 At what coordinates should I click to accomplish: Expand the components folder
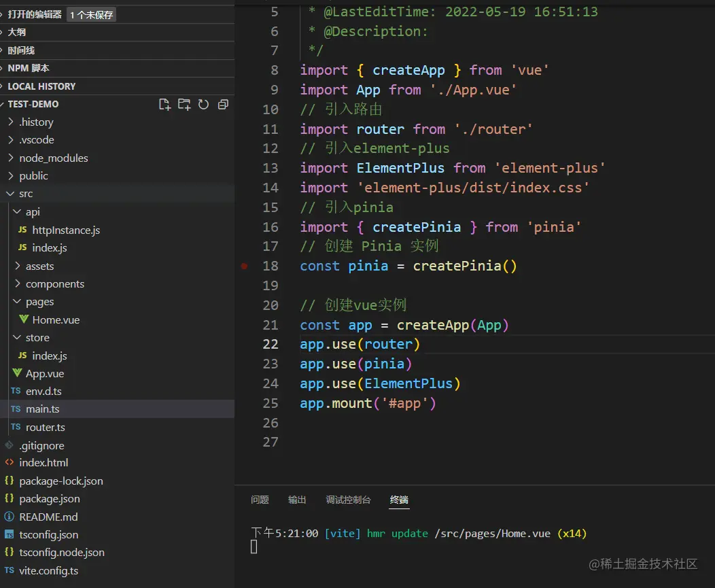[117, 283]
